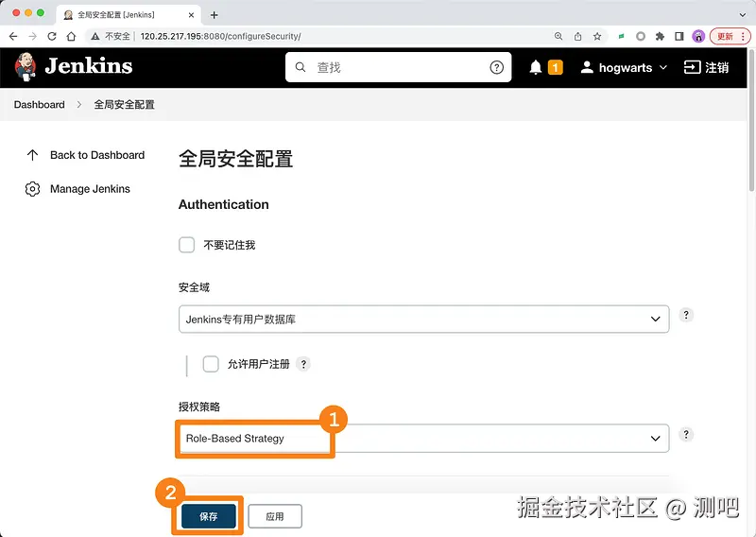Click the green flag extension icon
This screenshot has height=537, width=756.
point(622,36)
